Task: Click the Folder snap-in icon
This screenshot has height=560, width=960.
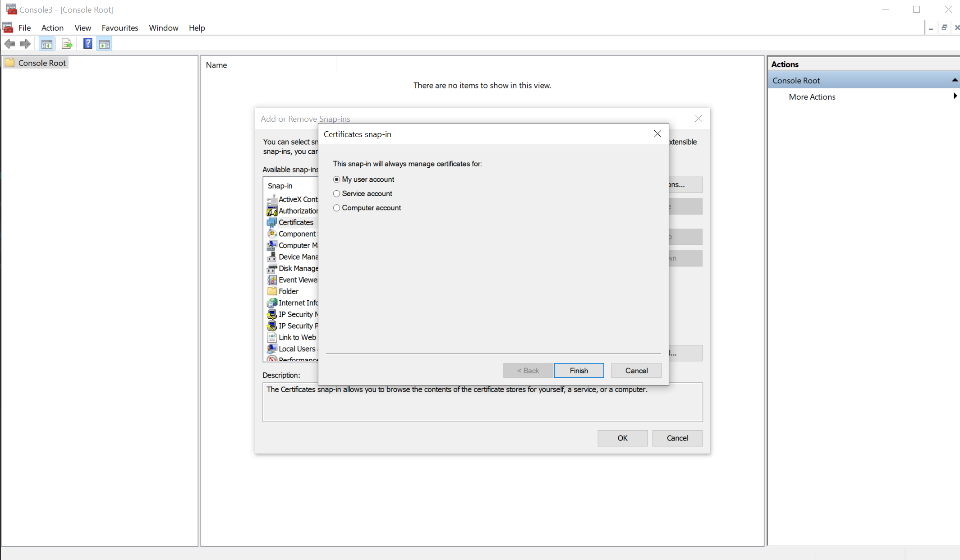Action: click(x=272, y=291)
